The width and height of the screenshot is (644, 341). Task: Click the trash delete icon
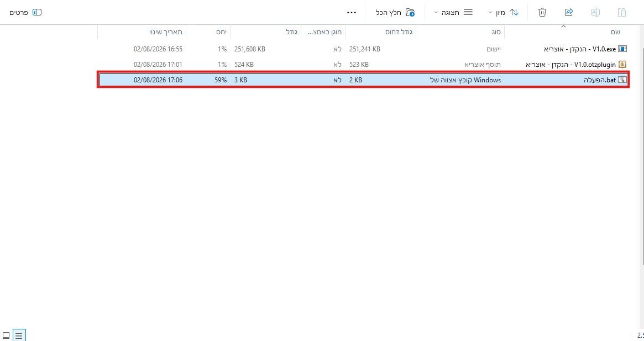[x=542, y=12]
